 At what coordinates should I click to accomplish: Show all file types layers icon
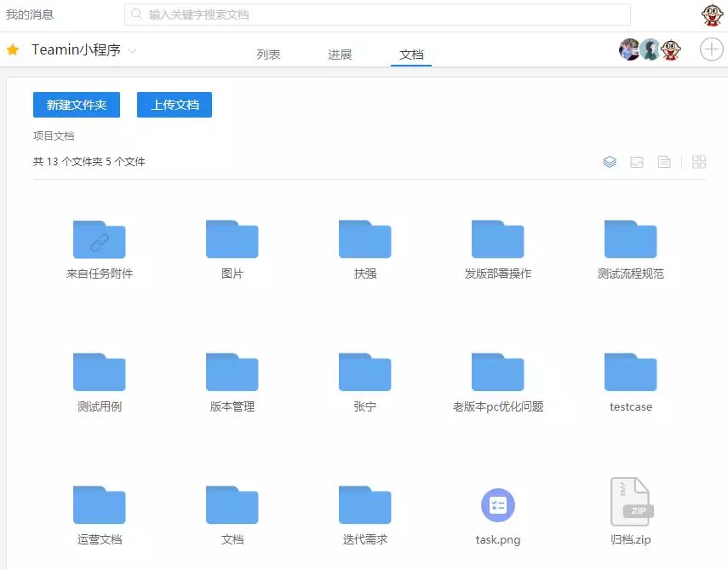coord(610,162)
